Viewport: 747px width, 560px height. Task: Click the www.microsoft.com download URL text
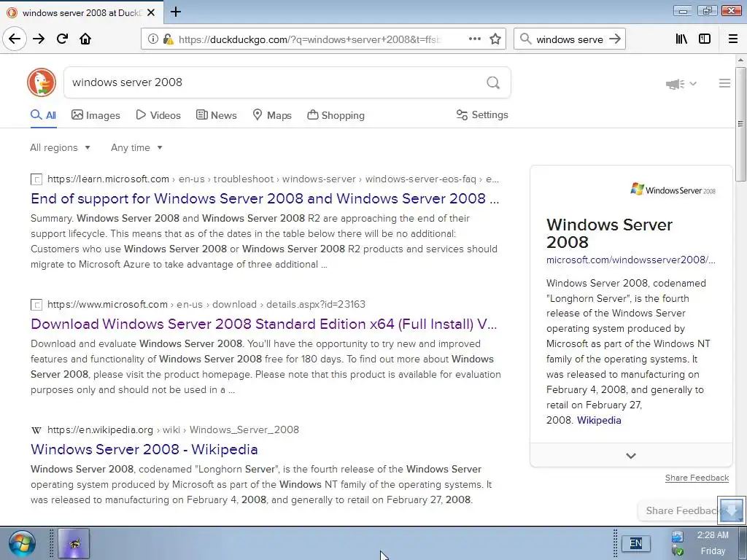click(206, 304)
